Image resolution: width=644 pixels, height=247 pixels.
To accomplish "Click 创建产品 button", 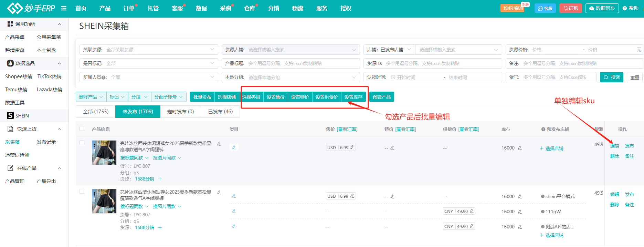I will coord(382,97).
